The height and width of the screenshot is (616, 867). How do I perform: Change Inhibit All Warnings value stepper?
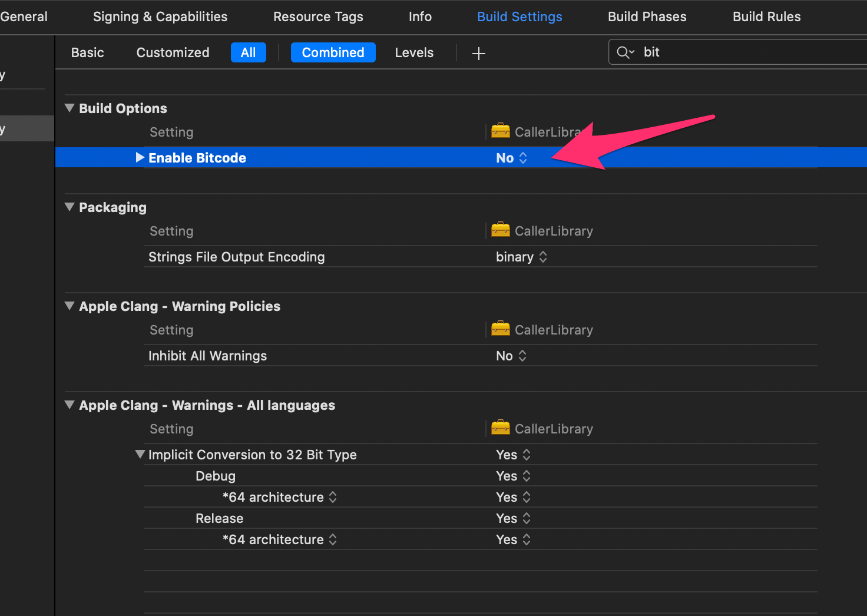[522, 356]
